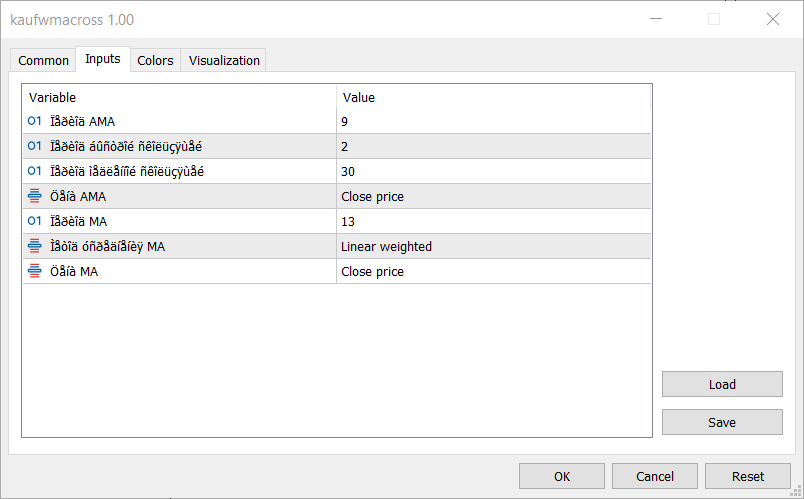Dismiss the dialog with Cancel

[655, 476]
